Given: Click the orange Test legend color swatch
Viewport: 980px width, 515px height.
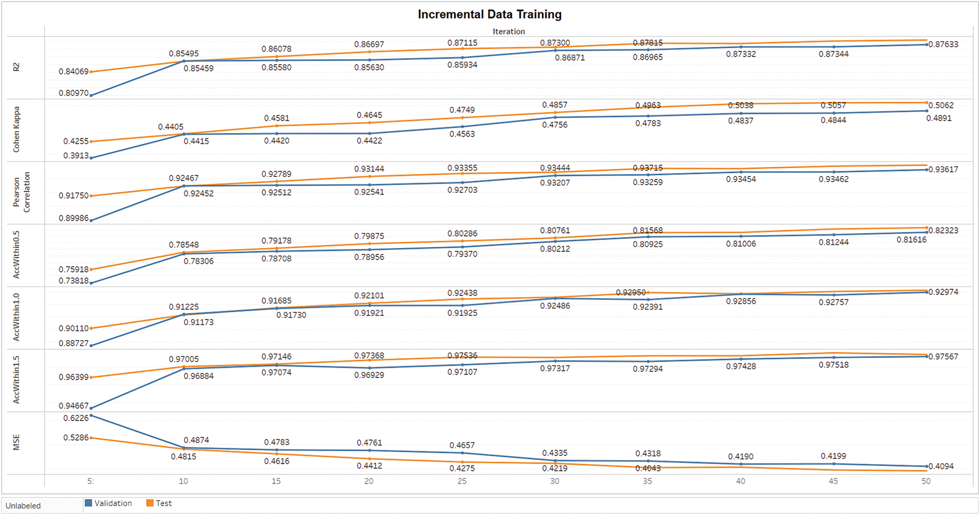Looking at the screenshot, I should tap(150, 503).
